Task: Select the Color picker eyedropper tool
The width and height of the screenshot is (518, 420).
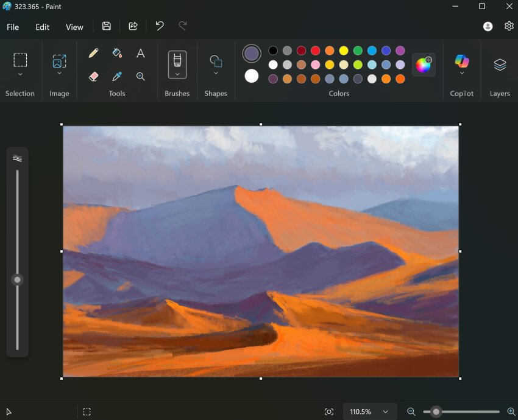Action: pyautogui.click(x=117, y=75)
